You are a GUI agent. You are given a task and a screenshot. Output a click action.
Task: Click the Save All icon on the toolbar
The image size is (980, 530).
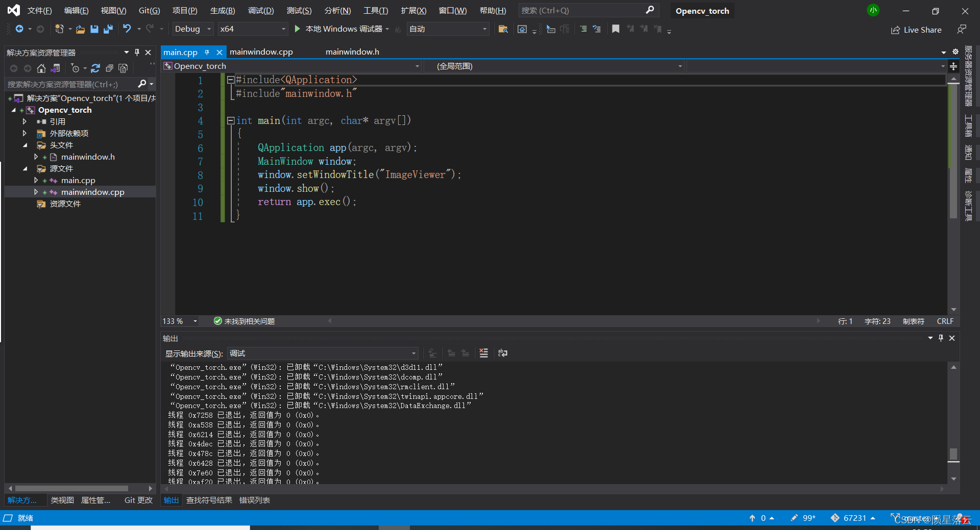pyautogui.click(x=108, y=29)
